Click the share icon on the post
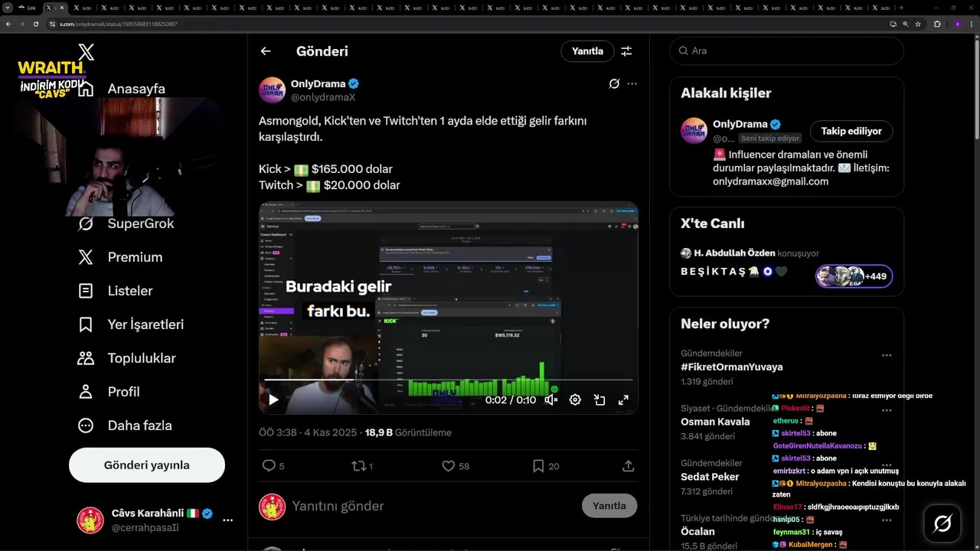Image resolution: width=980 pixels, height=551 pixels. (x=628, y=465)
